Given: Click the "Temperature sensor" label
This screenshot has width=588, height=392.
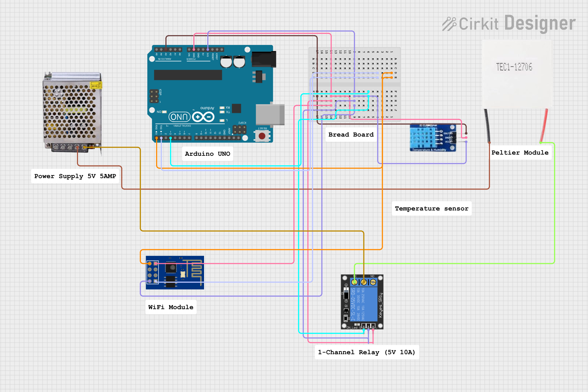Looking at the screenshot, I should coord(432,209).
